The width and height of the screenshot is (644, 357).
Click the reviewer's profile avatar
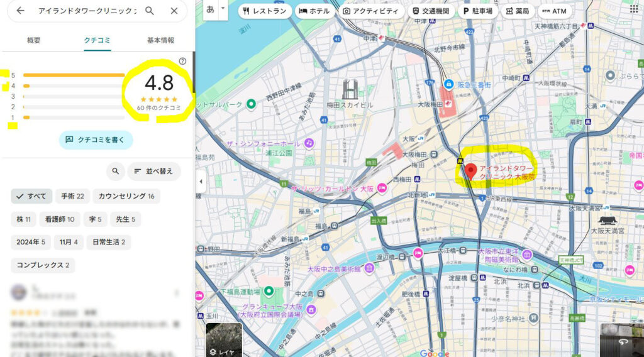[x=18, y=293]
